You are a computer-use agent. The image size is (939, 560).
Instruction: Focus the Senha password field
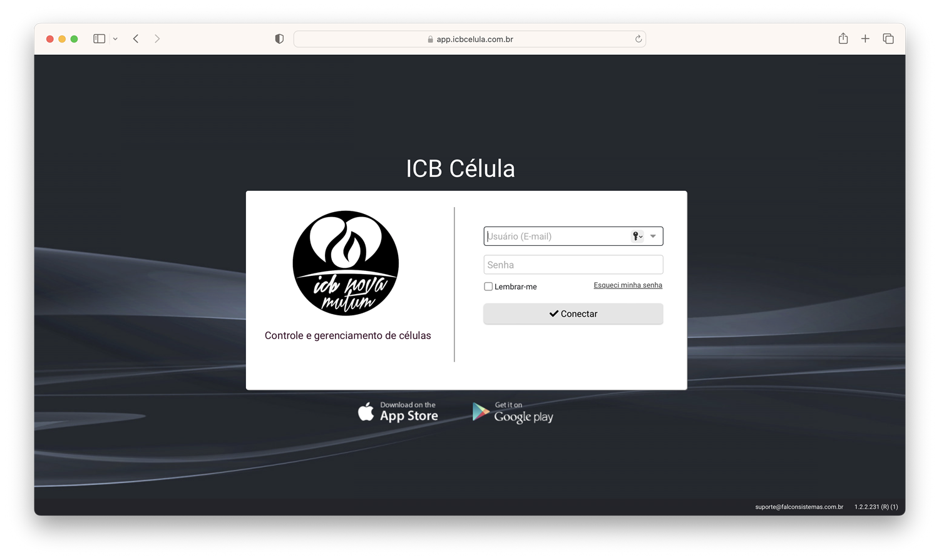(x=573, y=265)
